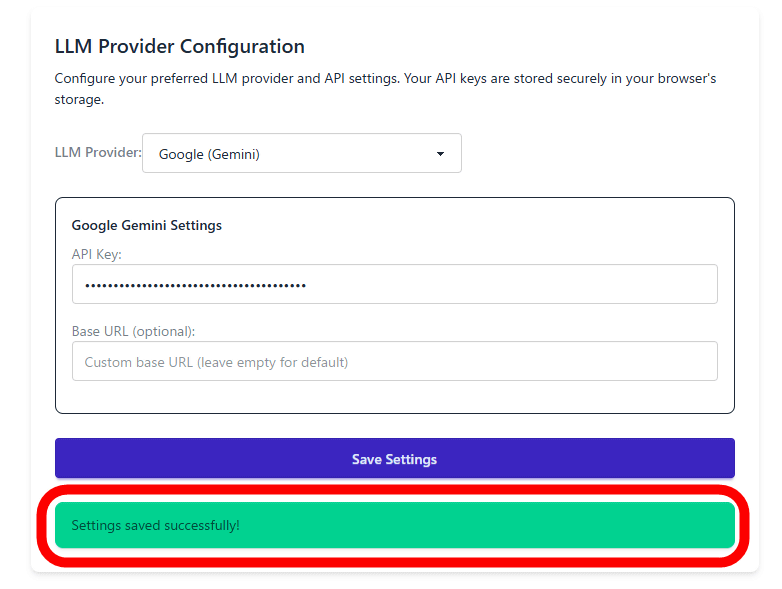782x589 pixels.
Task: Click the empty right end of the API Key field
Action: [x=680, y=284]
